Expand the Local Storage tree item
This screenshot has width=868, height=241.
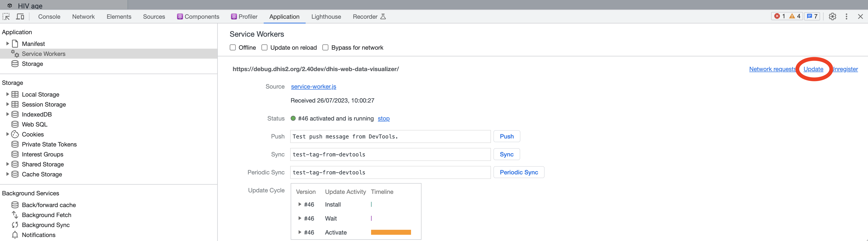tap(7, 94)
